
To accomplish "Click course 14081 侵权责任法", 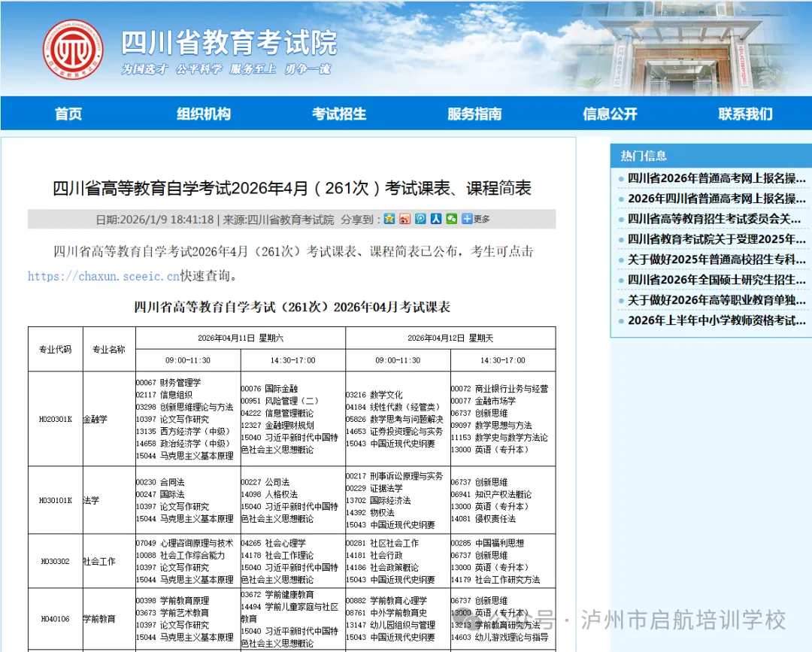I will (483, 519).
